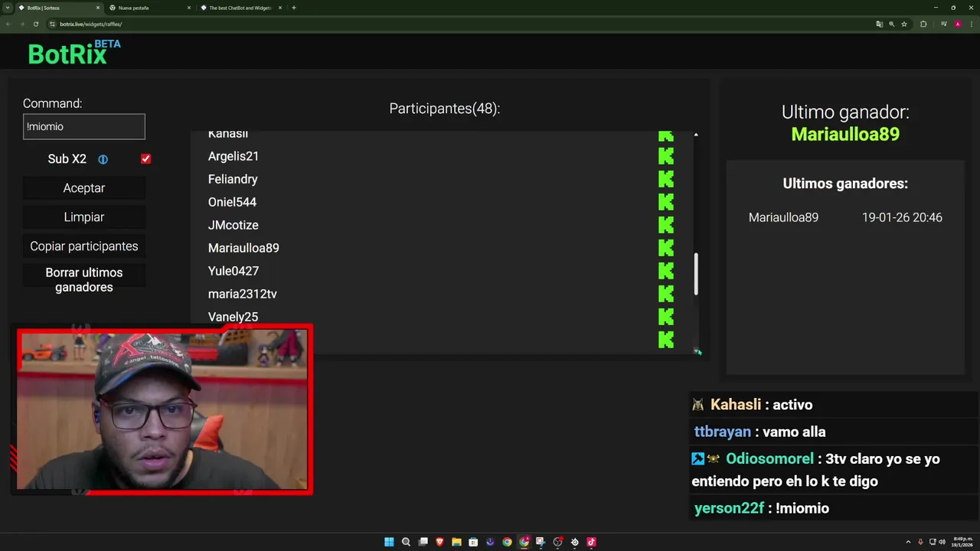
Task: Select participant Argelis21 in list
Action: point(234,156)
